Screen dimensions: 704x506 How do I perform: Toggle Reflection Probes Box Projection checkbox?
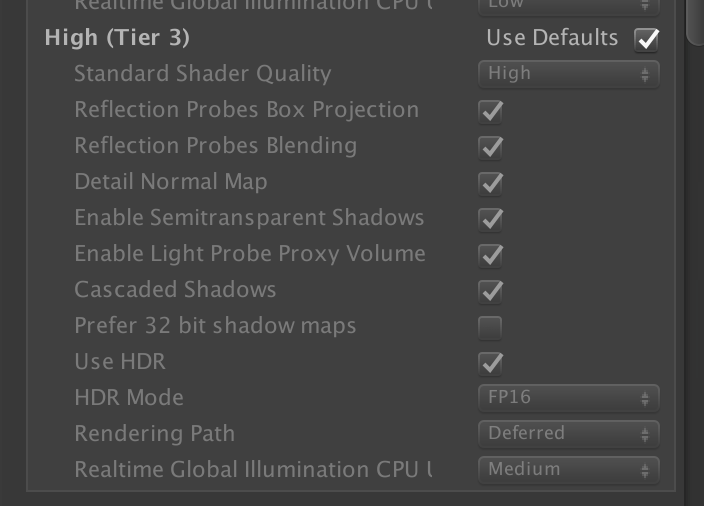(490, 110)
